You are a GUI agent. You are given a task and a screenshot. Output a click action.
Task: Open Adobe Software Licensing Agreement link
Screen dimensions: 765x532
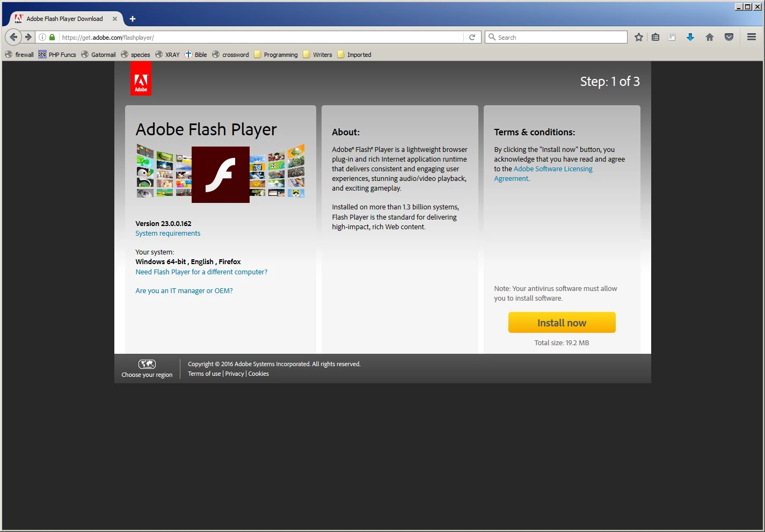pyautogui.click(x=543, y=174)
